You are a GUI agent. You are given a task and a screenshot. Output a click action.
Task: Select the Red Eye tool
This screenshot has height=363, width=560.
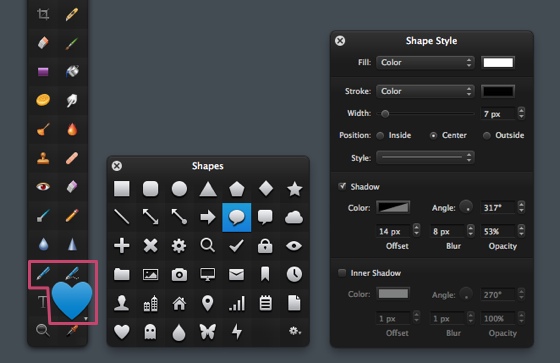pos(43,187)
